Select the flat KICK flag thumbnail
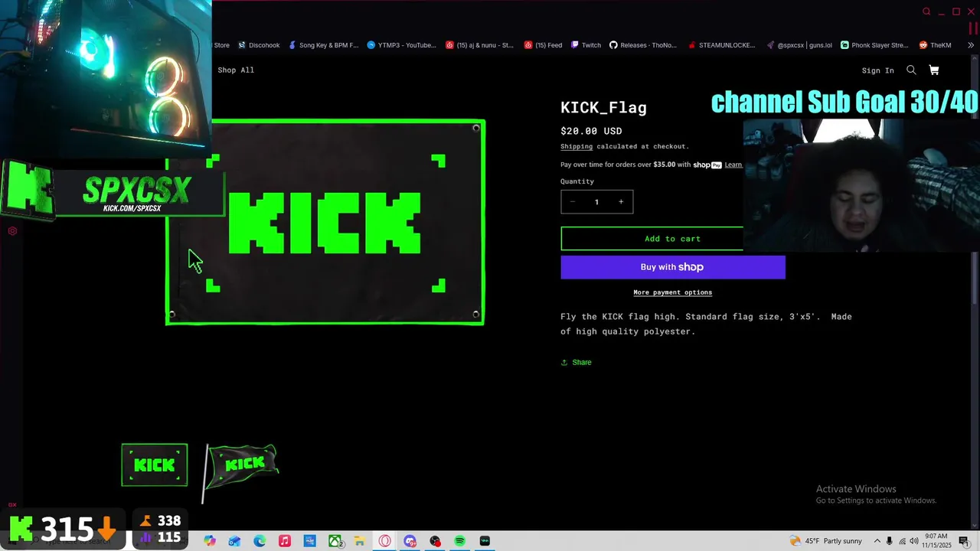980x551 pixels. pos(154,465)
